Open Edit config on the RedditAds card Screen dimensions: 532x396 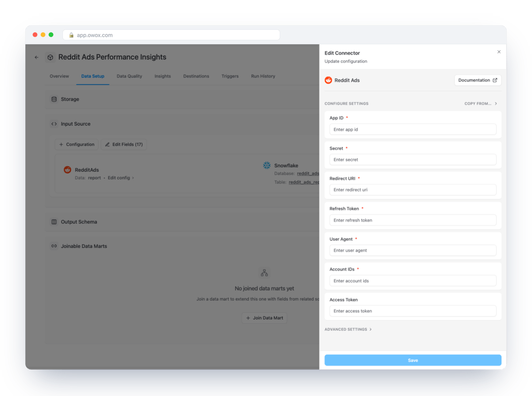(121, 178)
